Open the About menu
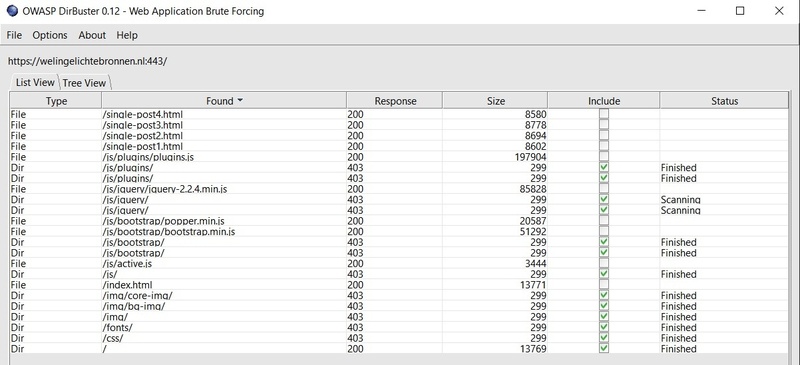Screen dimensions: 800x365 92,35
